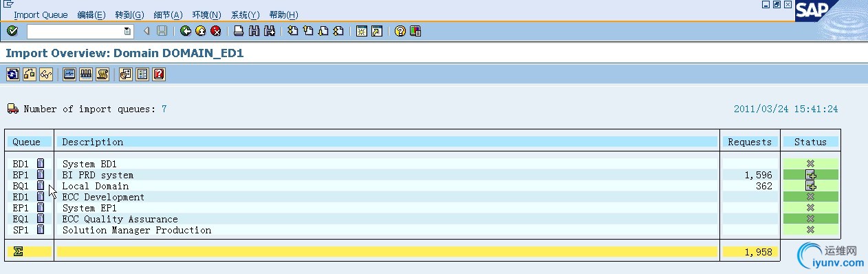
Task: Click the system icon beside EP1
Action: click(41, 208)
